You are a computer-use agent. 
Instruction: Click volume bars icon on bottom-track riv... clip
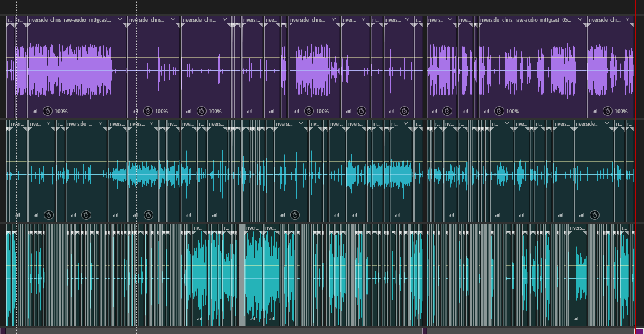point(199,318)
